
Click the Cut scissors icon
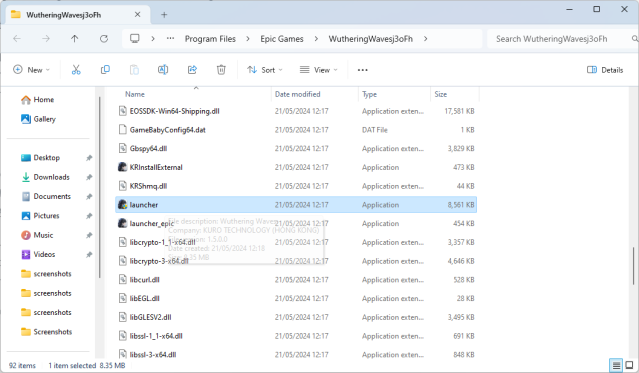point(76,70)
